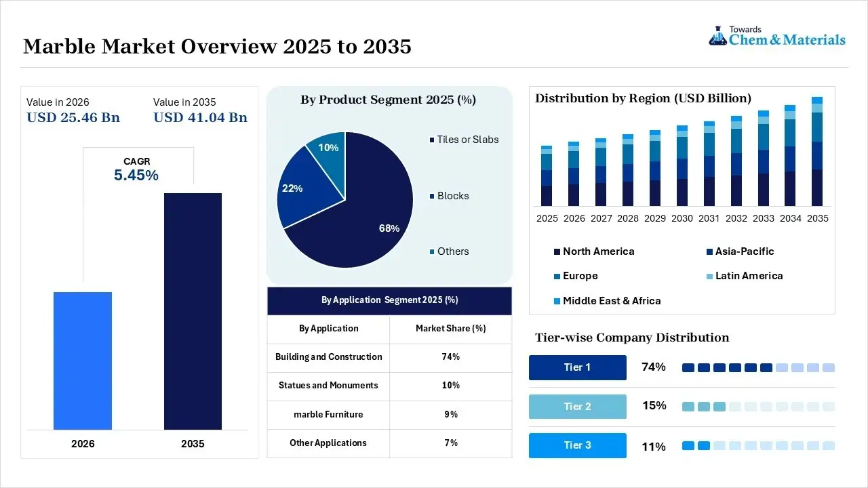Image resolution: width=868 pixels, height=488 pixels.
Task: Click the "By Application Segment 2025 (%)" table header
Action: tap(390, 300)
